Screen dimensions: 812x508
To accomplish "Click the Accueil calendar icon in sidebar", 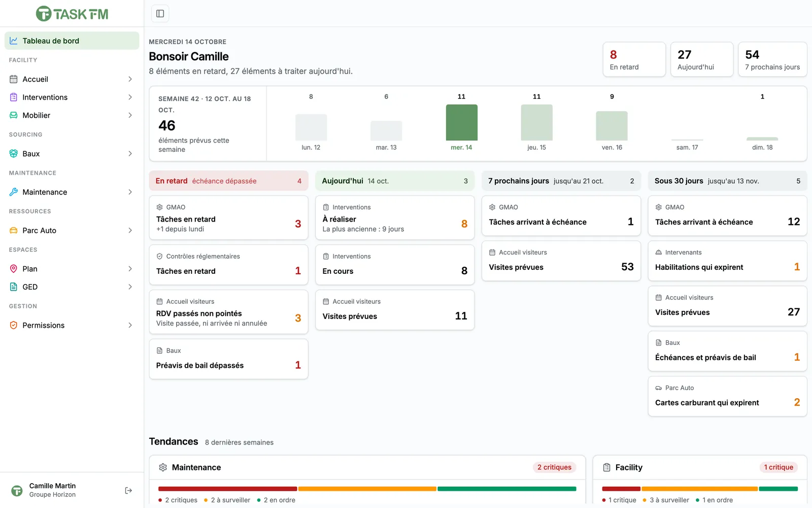I will (14, 79).
